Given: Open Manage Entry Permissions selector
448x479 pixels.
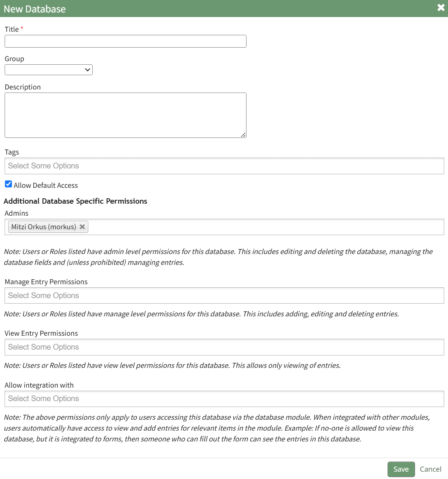Looking at the screenshot, I should point(224,295).
